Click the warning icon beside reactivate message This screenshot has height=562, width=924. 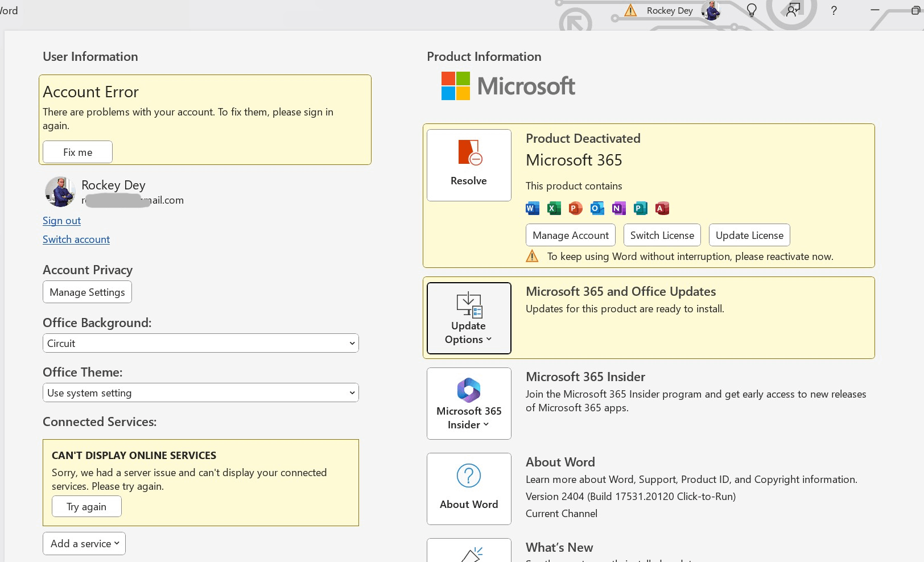pyautogui.click(x=532, y=256)
